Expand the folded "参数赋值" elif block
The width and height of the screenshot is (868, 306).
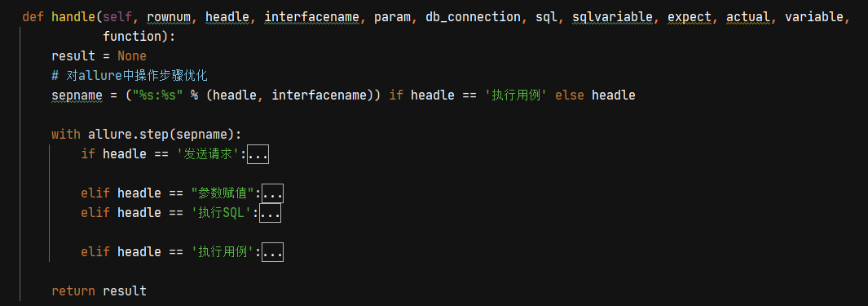click(272, 193)
